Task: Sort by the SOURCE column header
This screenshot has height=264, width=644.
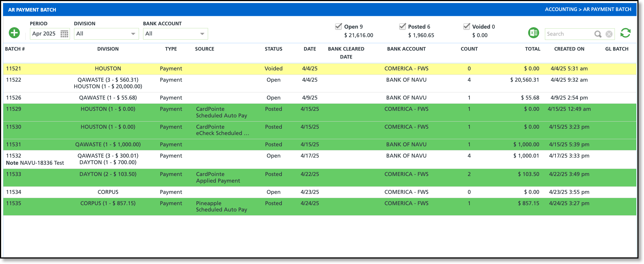Action: point(204,49)
